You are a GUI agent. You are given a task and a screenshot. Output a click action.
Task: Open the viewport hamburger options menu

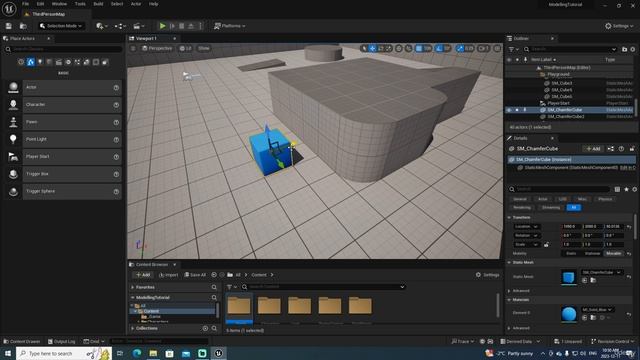133,48
